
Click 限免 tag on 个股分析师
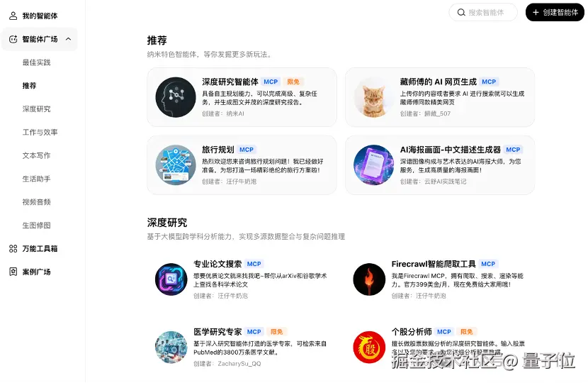tap(466, 332)
